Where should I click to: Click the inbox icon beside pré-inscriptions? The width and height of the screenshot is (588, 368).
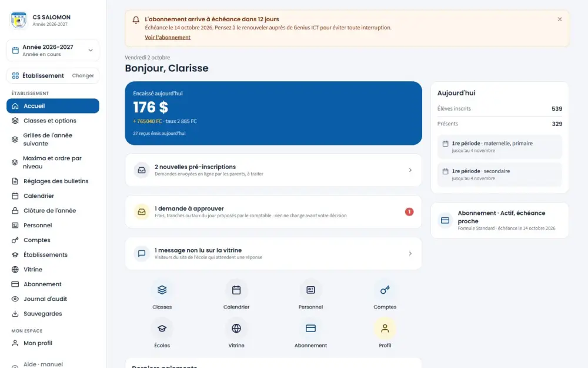tap(142, 170)
